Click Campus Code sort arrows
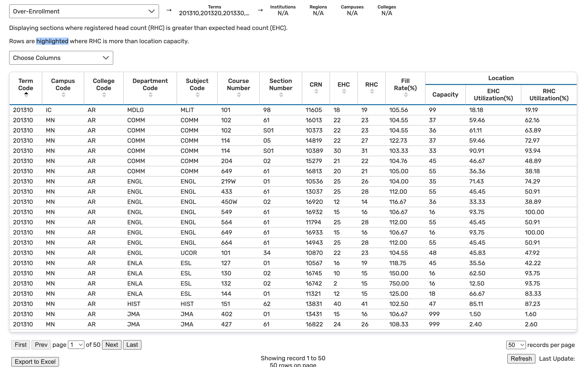The height and width of the screenshot is (367, 588). [63, 95]
